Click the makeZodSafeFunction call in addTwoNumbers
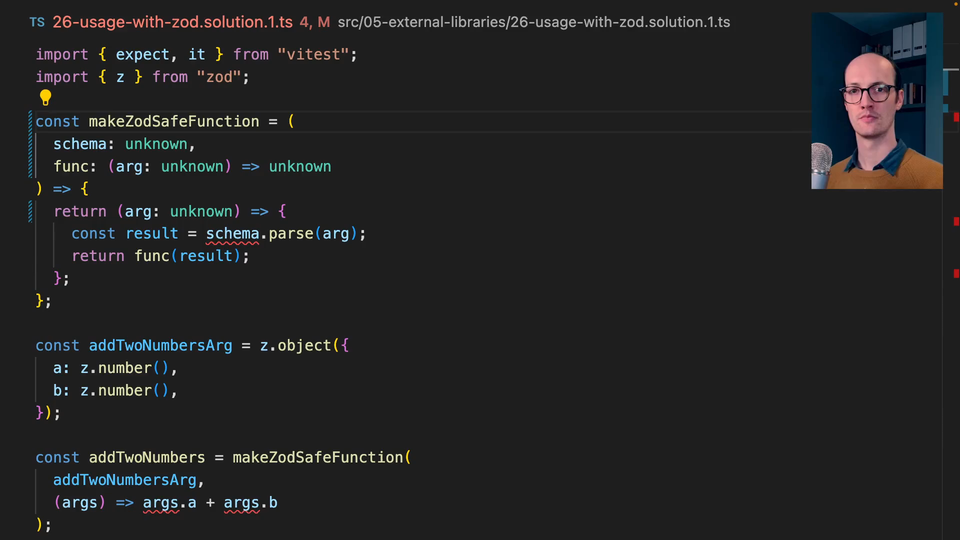 pos(318,457)
